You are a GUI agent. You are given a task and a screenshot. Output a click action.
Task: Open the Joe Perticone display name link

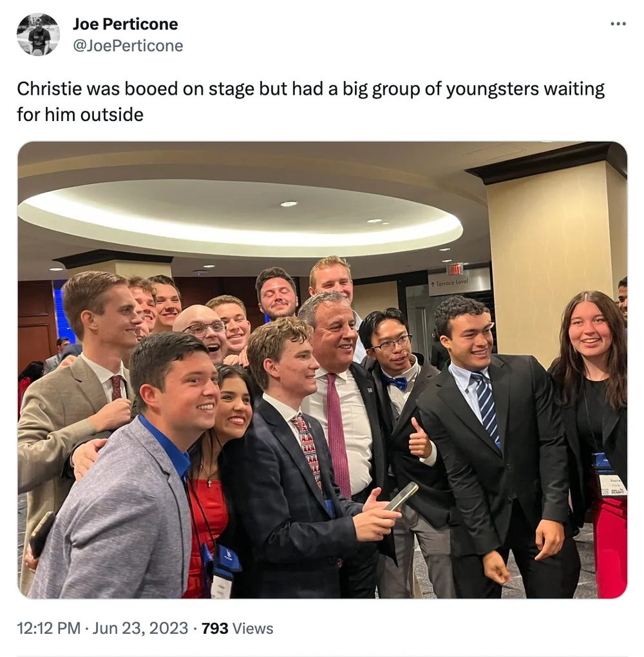pos(126,24)
